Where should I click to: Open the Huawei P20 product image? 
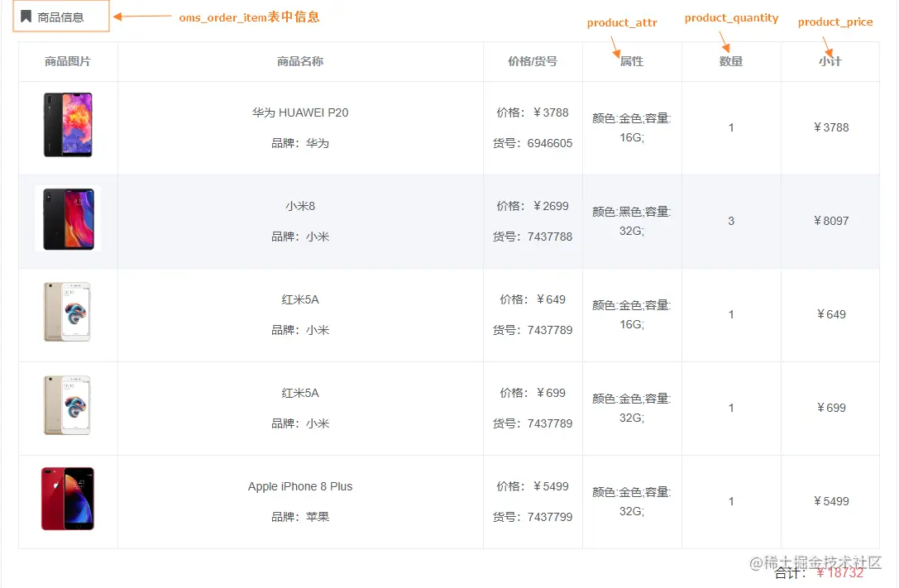point(68,125)
